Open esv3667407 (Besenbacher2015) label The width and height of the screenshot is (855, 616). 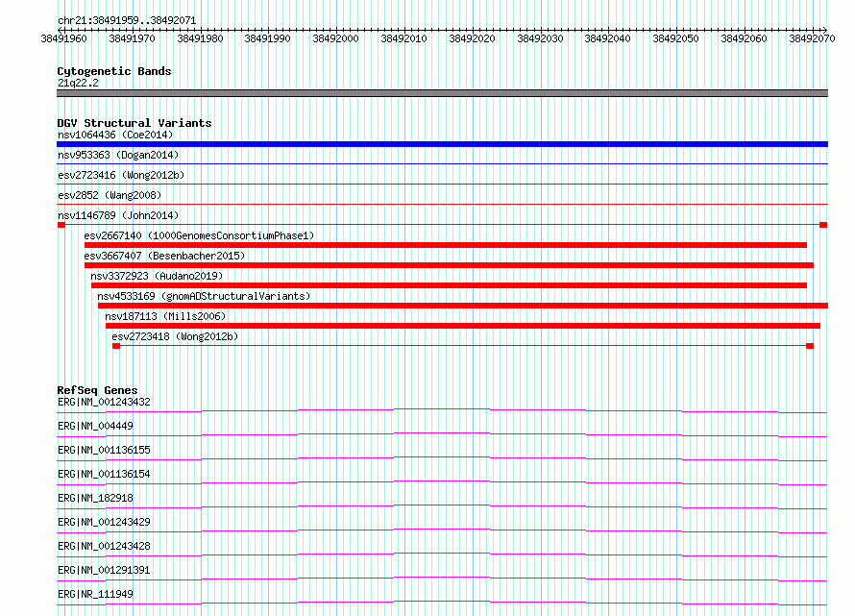[x=164, y=256]
